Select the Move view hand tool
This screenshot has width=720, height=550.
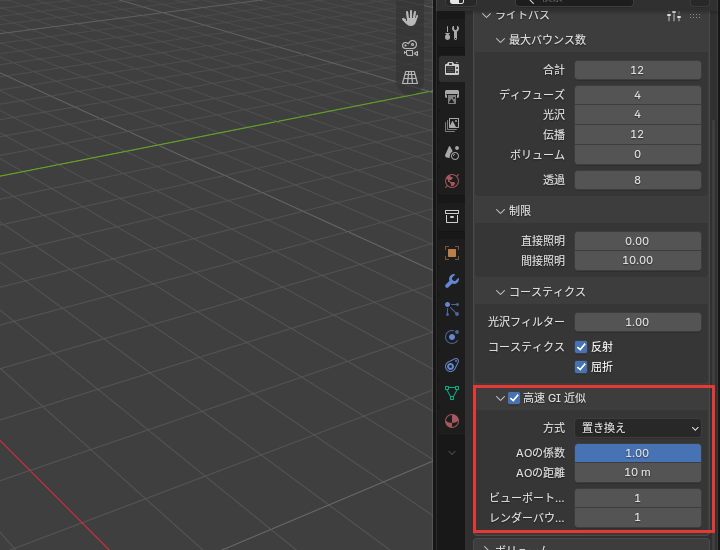[x=410, y=18]
